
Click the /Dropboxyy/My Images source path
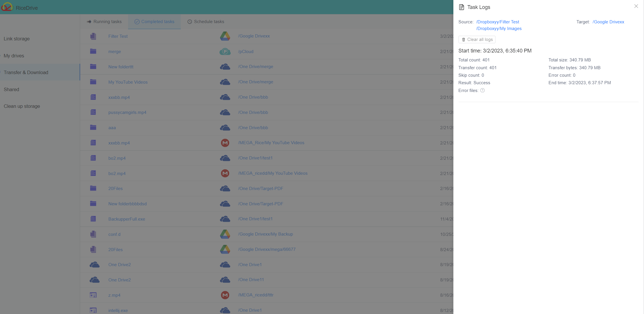(x=499, y=28)
